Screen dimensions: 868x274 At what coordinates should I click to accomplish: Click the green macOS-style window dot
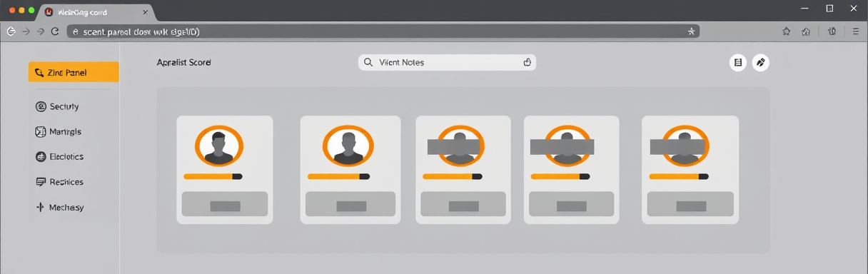point(31,11)
